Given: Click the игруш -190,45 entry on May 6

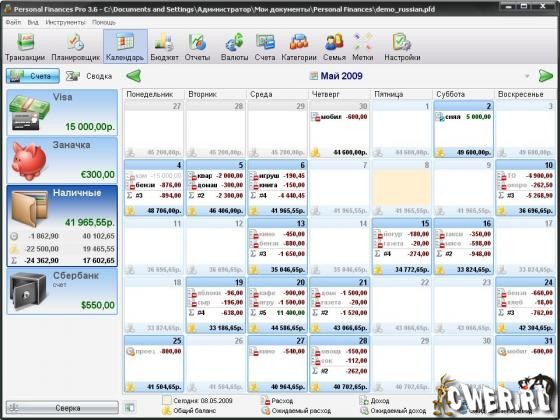Looking at the screenshot, I should (x=278, y=176).
